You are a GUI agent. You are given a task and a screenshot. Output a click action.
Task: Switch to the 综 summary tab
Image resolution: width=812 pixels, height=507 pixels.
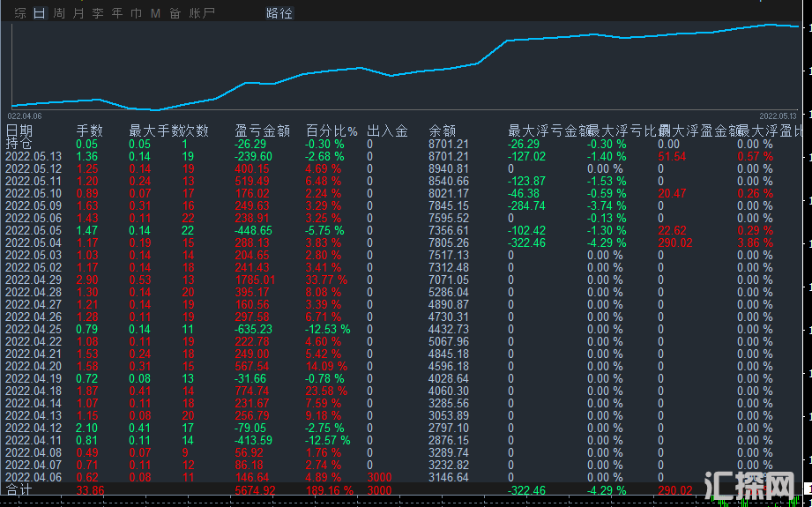[20, 13]
